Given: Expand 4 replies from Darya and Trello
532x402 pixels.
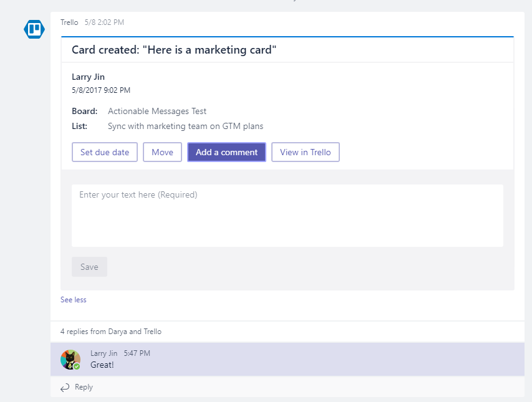Looking at the screenshot, I should pos(111,332).
